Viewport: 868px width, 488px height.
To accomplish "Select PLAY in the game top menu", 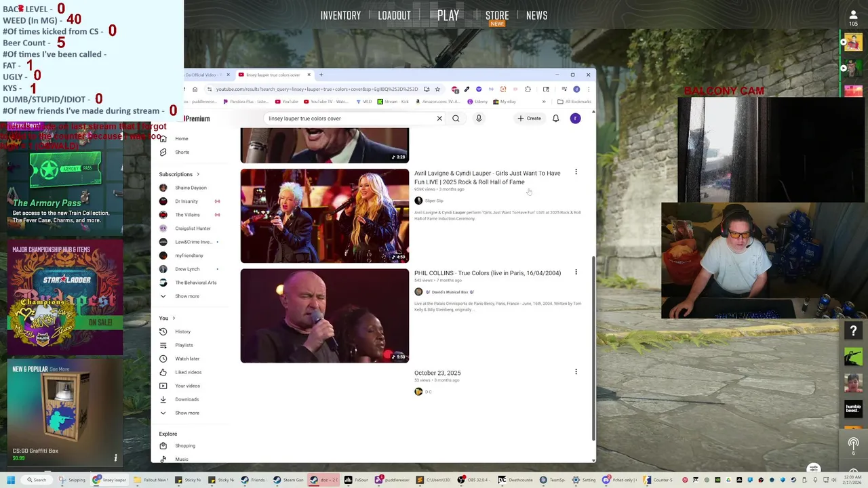I will coord(448,15).
